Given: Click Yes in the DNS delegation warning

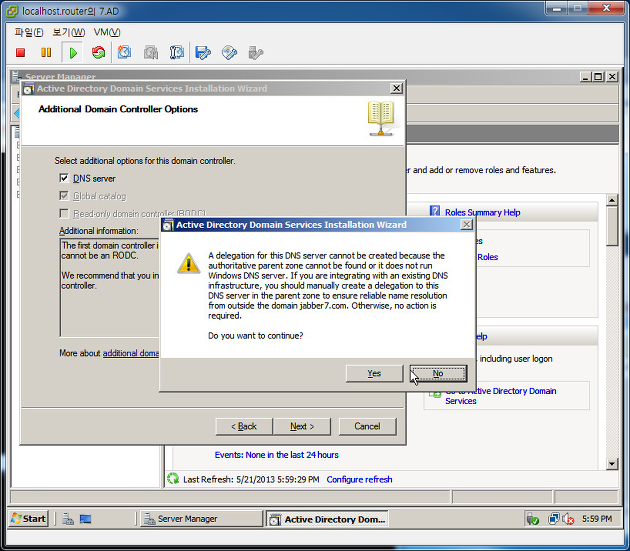Looking at the screenshot, I should [374, 373].
